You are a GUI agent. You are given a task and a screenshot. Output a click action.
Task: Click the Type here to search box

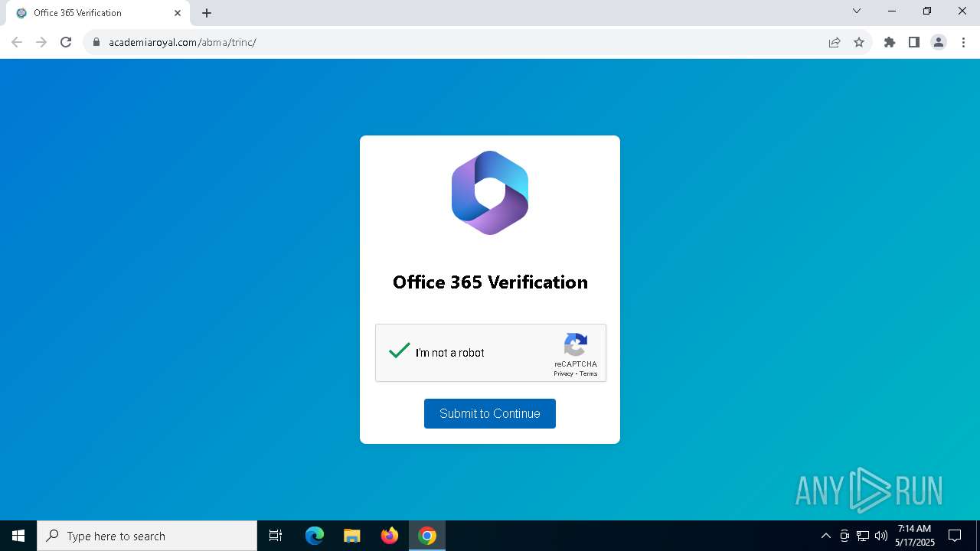point(147,536)
